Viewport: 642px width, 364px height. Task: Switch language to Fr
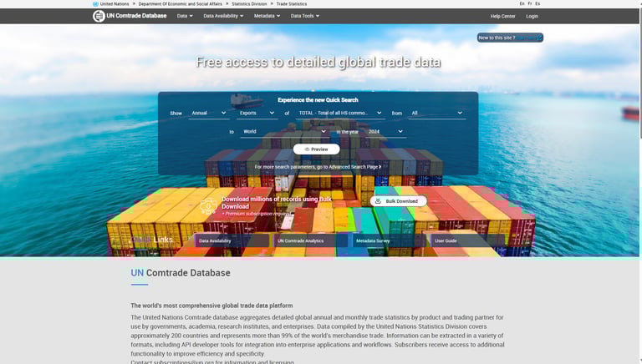pyautogui.click(x=530, y=3)
